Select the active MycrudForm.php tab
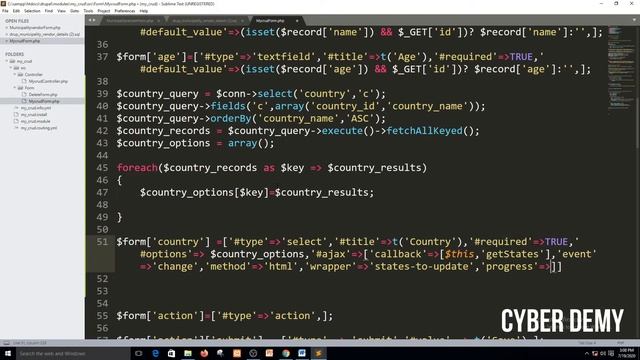 [270, 20]
